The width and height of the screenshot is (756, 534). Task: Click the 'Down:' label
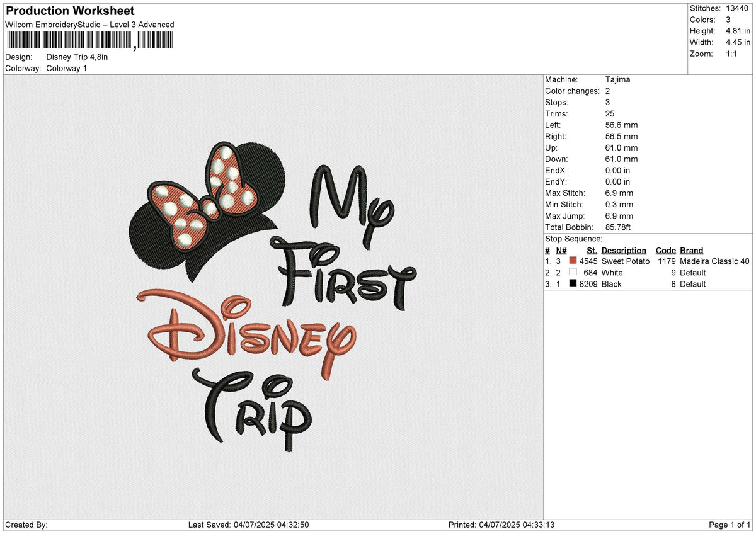point(557,159)
